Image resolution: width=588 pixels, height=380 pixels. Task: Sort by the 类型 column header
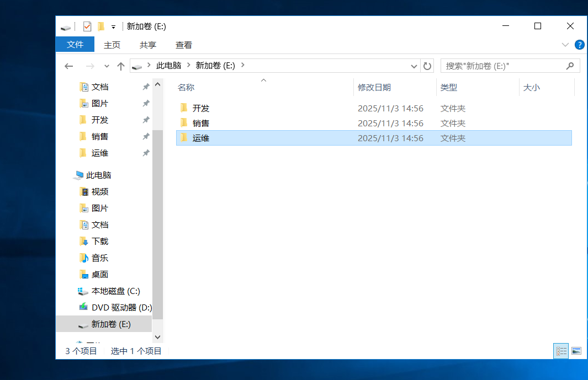pyautogui.click(x=448, y=87)
